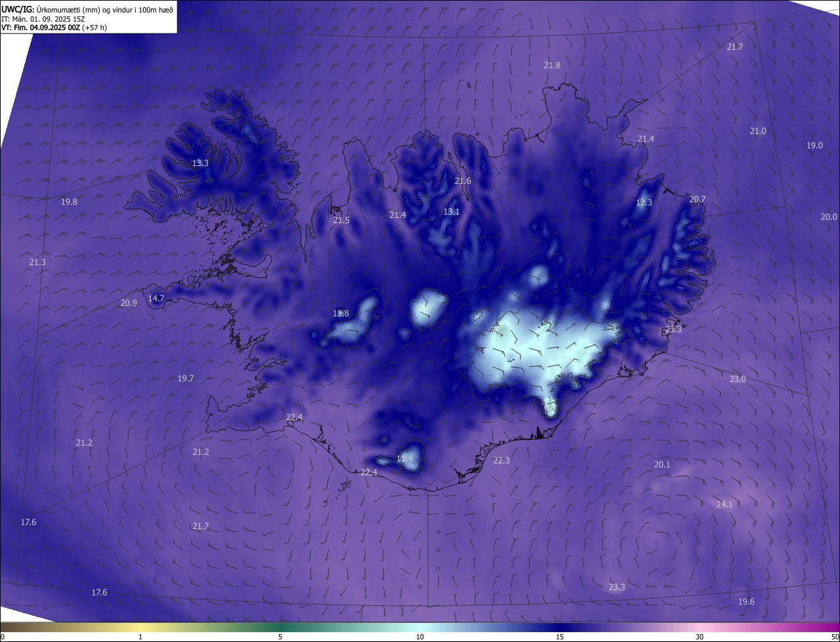Screen dimensions: 840x642
Task: Select the 11.4 value label
Action: click(x=405, y=458)
